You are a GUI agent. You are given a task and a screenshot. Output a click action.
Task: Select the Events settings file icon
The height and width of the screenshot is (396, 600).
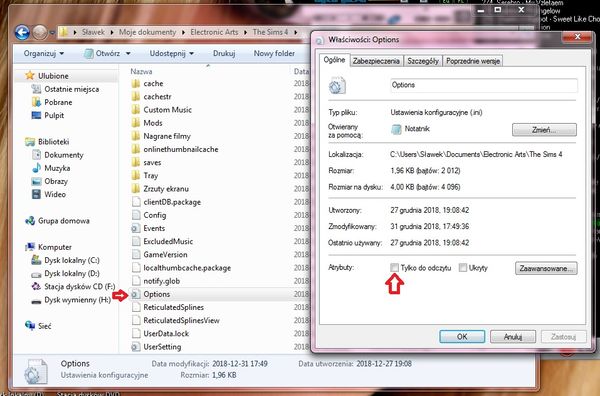[135, 228]
